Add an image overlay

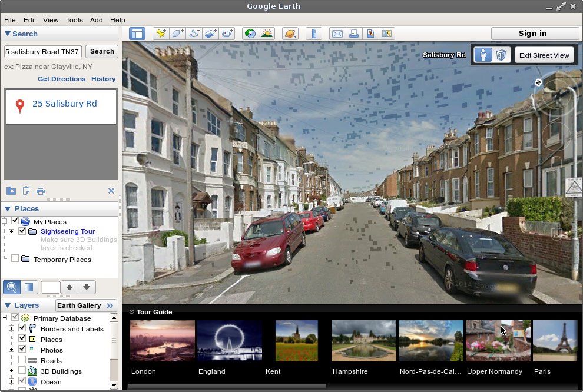[210, 34]
